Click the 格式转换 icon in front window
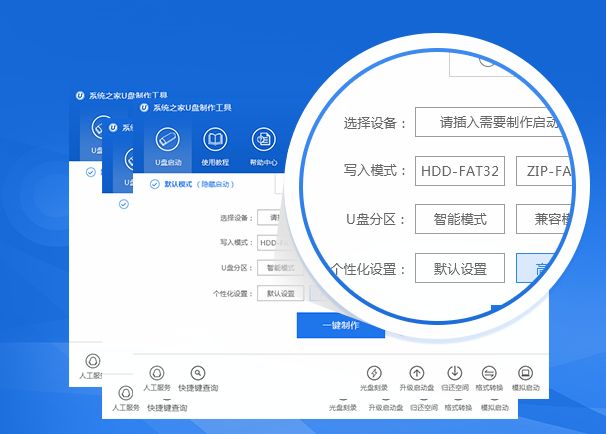 pos(489,373)
